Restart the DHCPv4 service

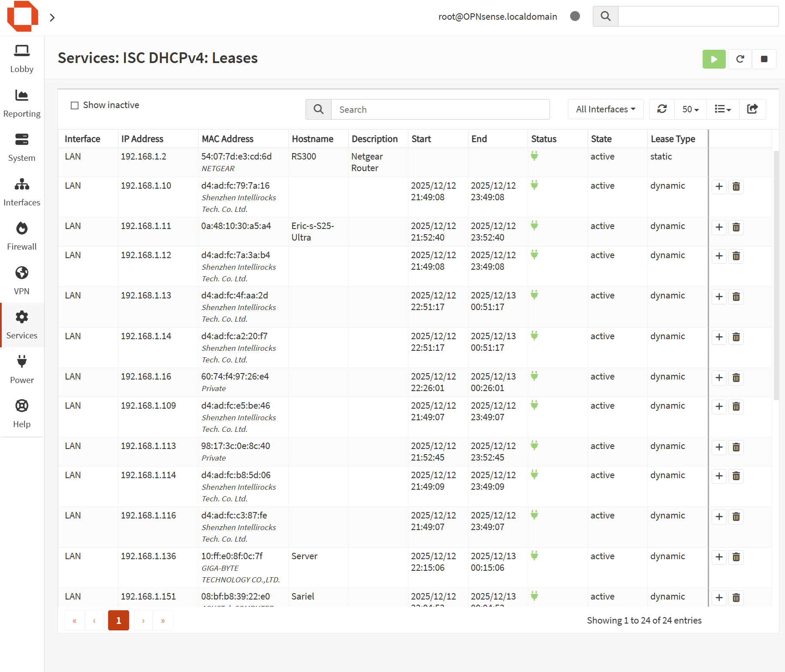[740, 59]
